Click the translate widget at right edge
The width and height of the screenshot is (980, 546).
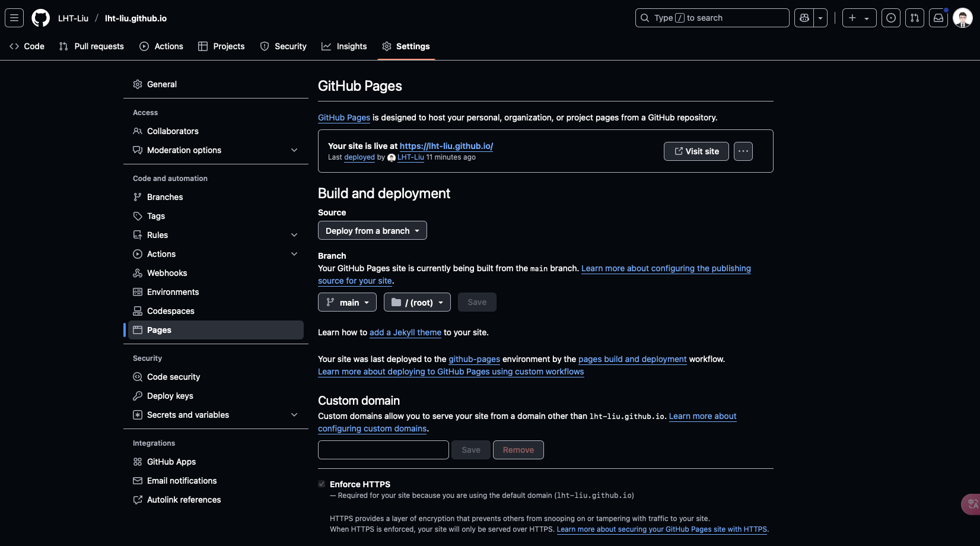coord(972,504)
